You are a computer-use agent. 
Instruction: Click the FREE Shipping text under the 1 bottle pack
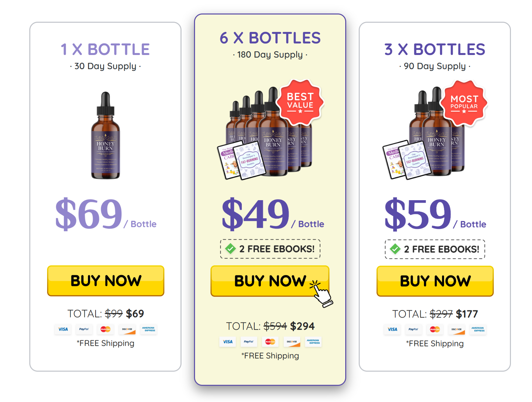click(105, 343)
